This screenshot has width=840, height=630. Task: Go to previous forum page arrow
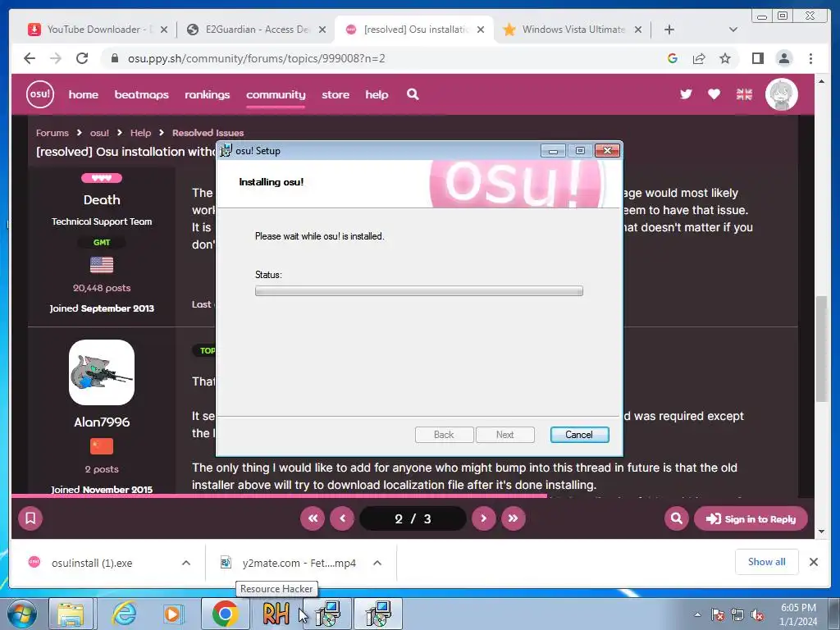click(x=342, y=518)
